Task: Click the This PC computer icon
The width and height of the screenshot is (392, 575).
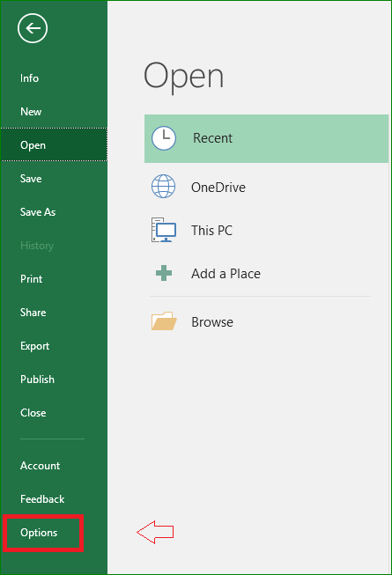Action: [164, 230]
